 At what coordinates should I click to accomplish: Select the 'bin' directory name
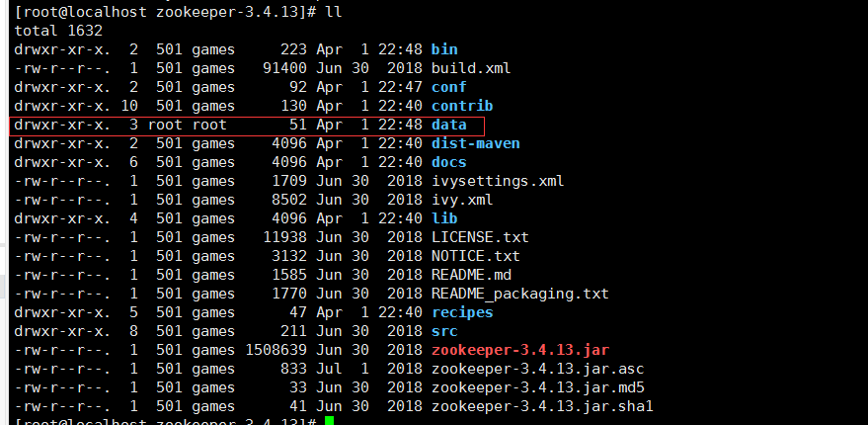pos(444,49)
